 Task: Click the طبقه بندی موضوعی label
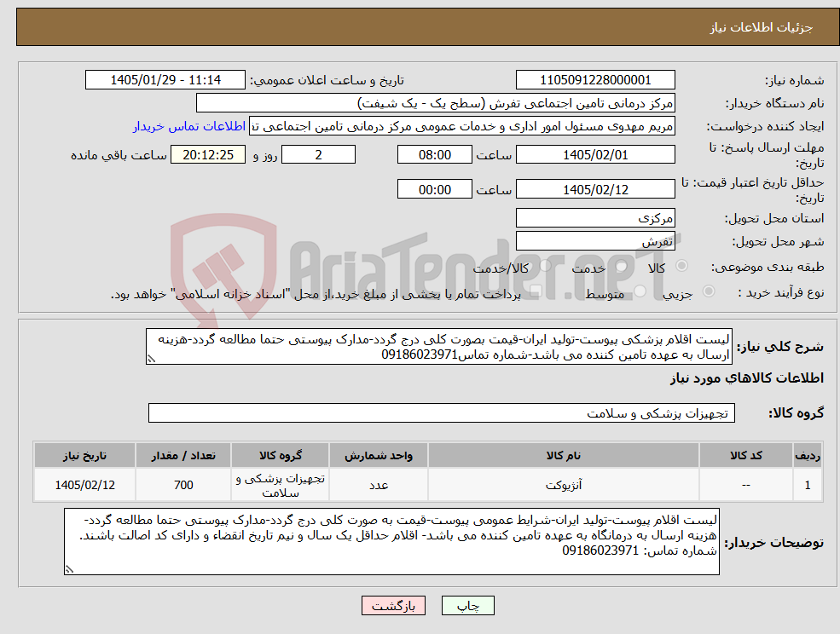pos(768,267)
